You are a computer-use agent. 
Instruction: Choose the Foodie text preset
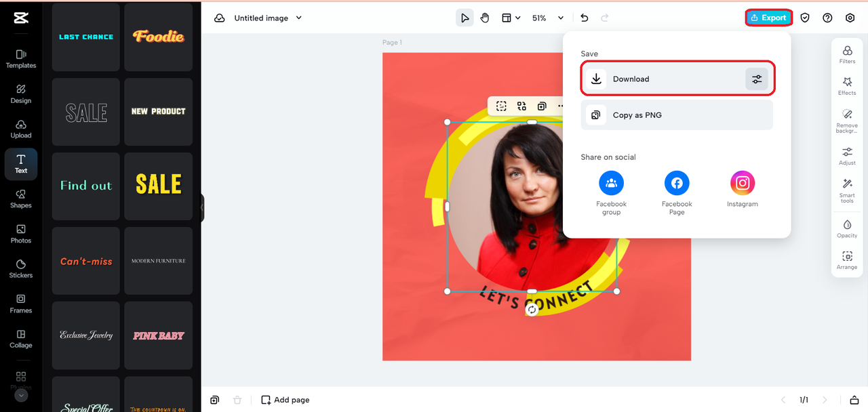pyautogui.click(x=159, y=37)
